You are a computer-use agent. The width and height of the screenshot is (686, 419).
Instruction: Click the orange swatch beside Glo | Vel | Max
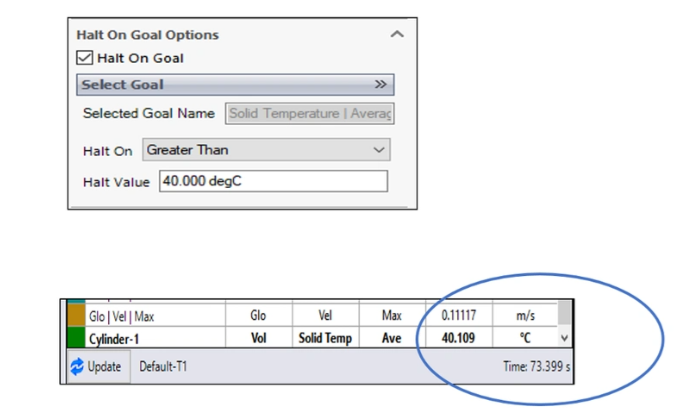(75, 315)
